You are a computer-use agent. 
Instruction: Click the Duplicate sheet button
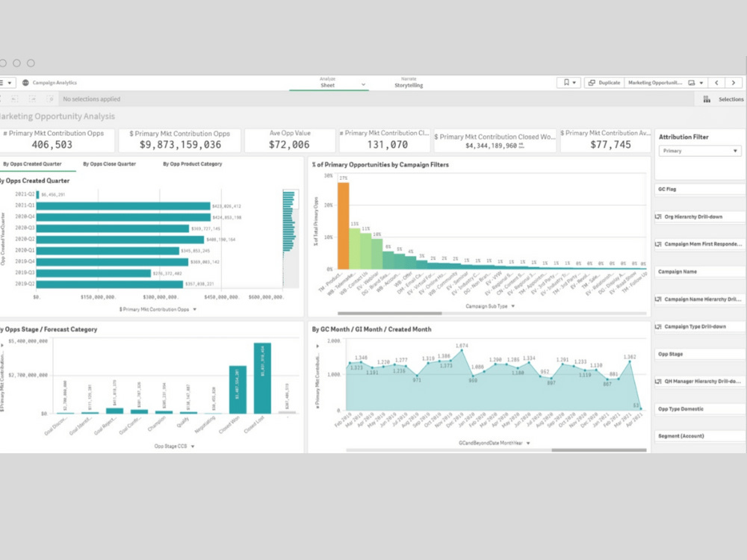pos(604,83)
